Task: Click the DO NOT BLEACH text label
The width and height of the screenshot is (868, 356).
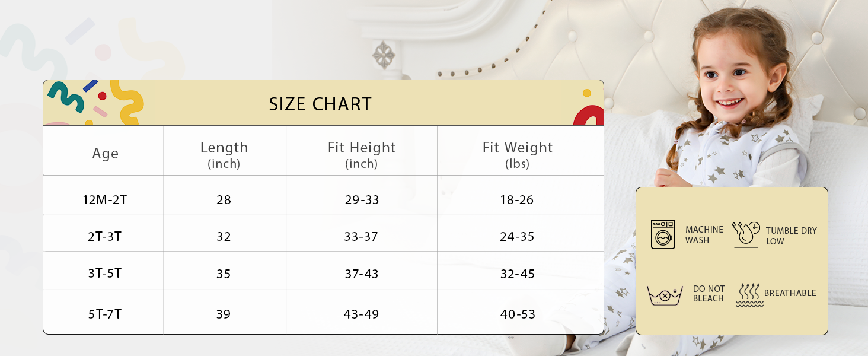Action: (x=709, y=294)
